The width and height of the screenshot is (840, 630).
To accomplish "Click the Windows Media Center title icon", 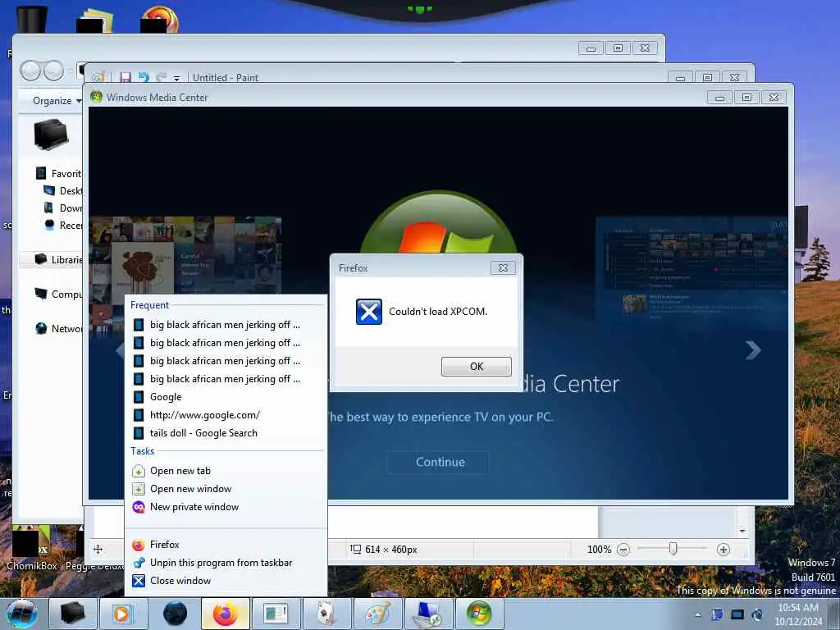I will 97,97.
